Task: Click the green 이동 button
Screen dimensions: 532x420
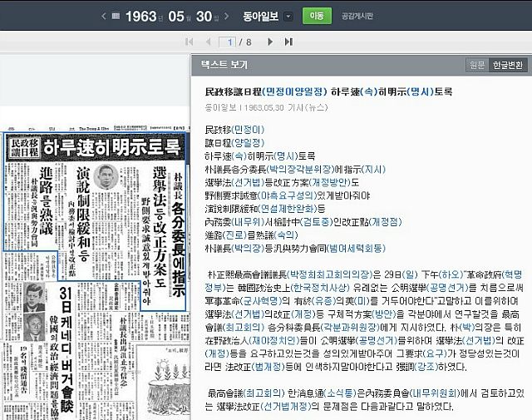Action: [x=317, y=16]
